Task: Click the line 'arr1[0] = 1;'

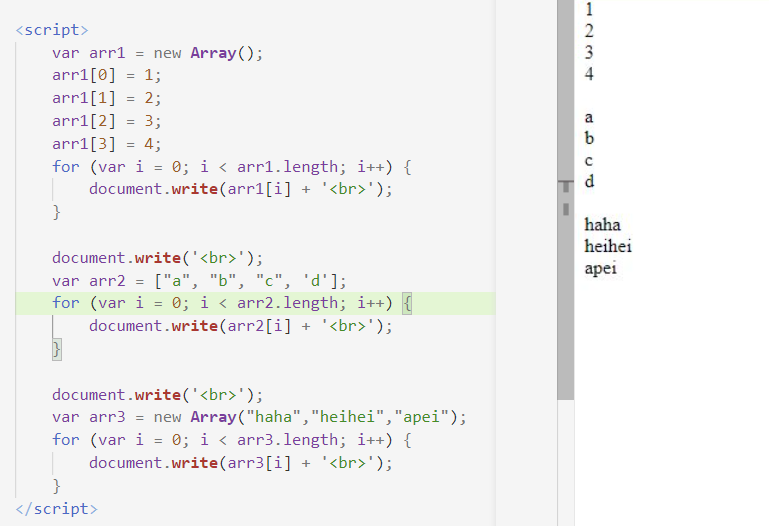Action: point(106,75)
